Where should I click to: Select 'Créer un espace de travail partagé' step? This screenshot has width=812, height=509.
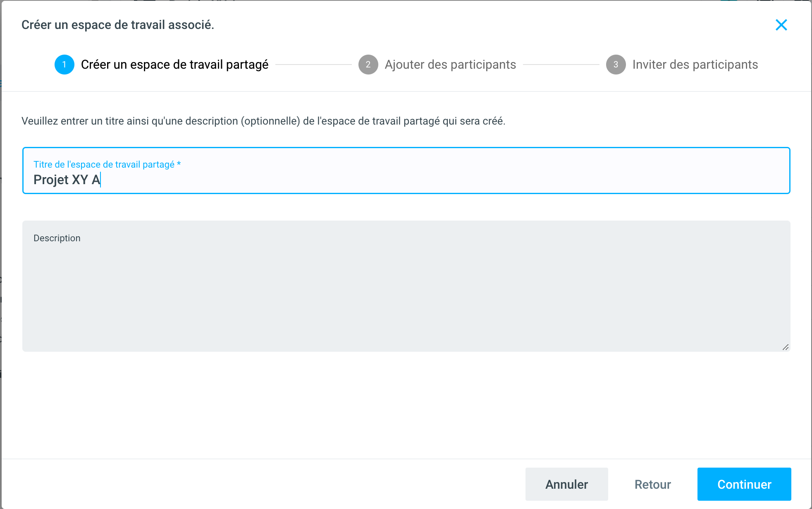[174, 65]
